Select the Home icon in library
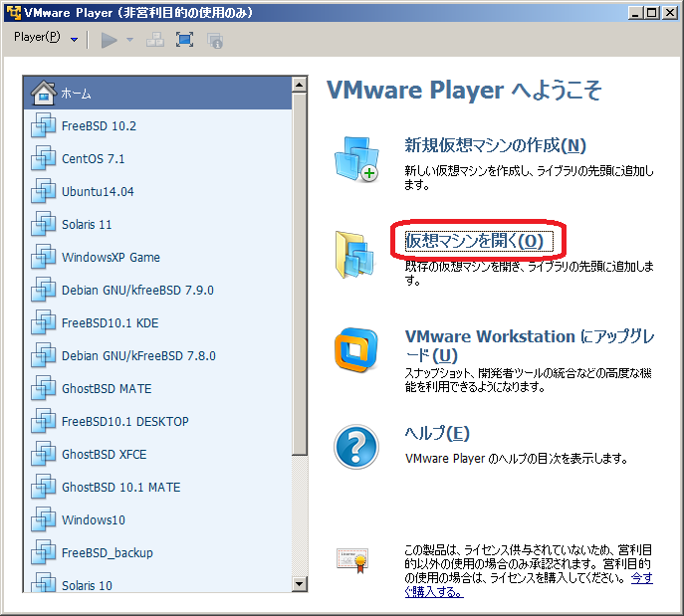The height and width of the screenshot is (616, 684). [43, 93]
